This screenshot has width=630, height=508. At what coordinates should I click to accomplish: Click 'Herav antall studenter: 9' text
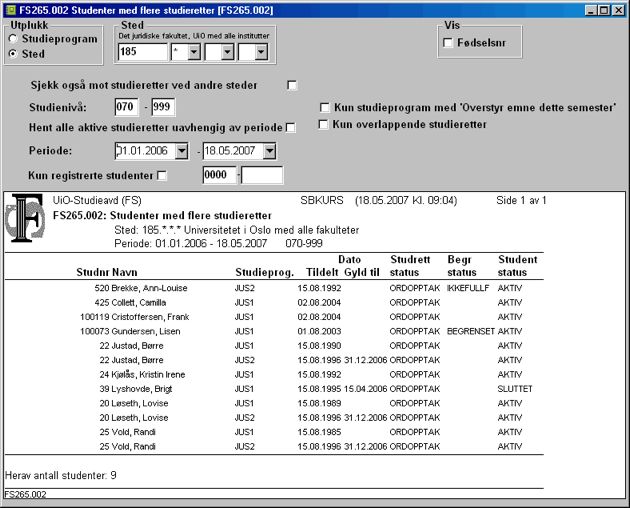[x=61, y=475]
